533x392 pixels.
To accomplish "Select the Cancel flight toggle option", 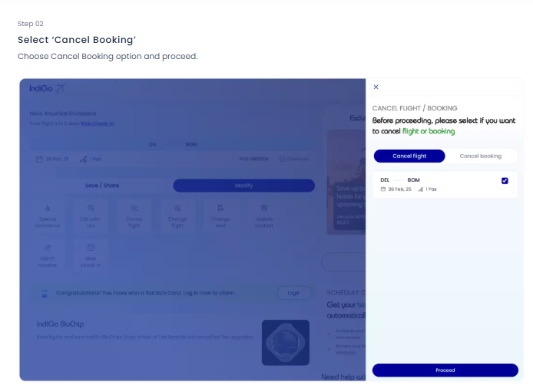I will coord(409,156).
